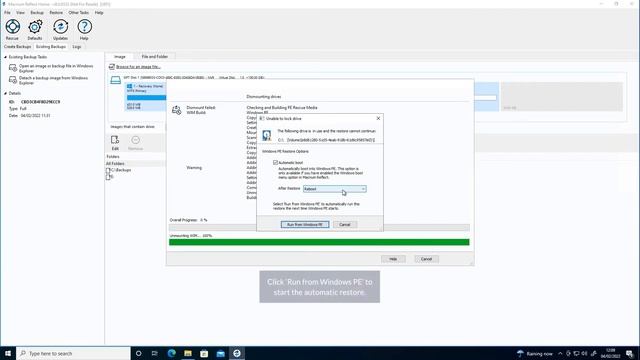
Task: Tick the second folder checkbox below Backups
Action: (108, 177)
